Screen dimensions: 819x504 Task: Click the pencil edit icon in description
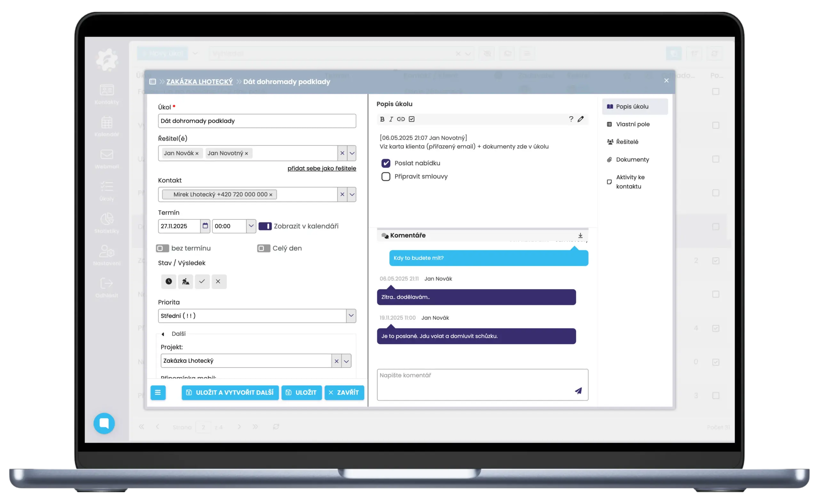[x=580, y=119]
